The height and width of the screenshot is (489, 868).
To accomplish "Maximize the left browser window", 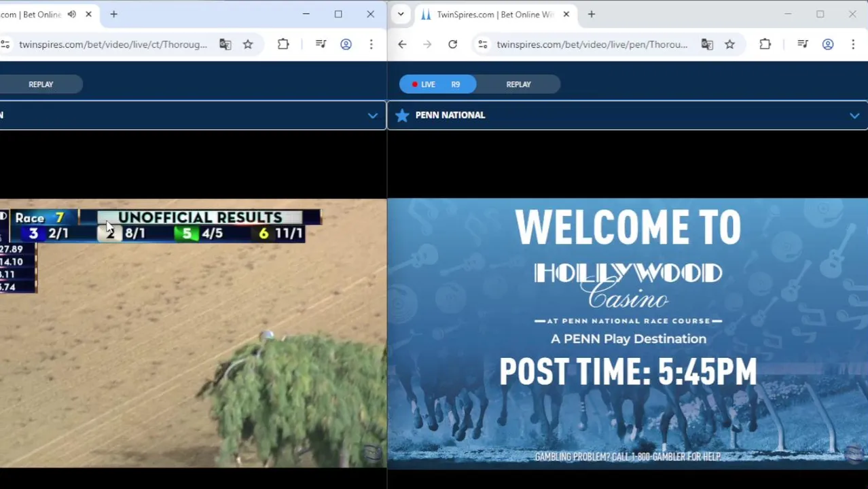I will tap(338, 14).
